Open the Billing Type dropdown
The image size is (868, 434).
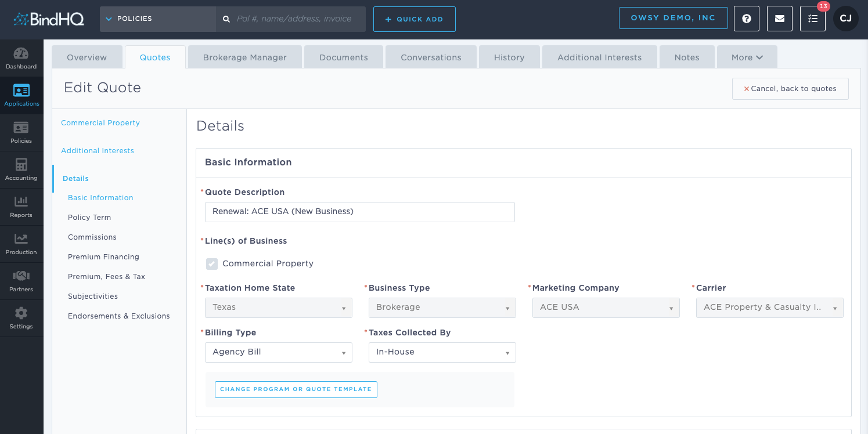pos(279,352)
